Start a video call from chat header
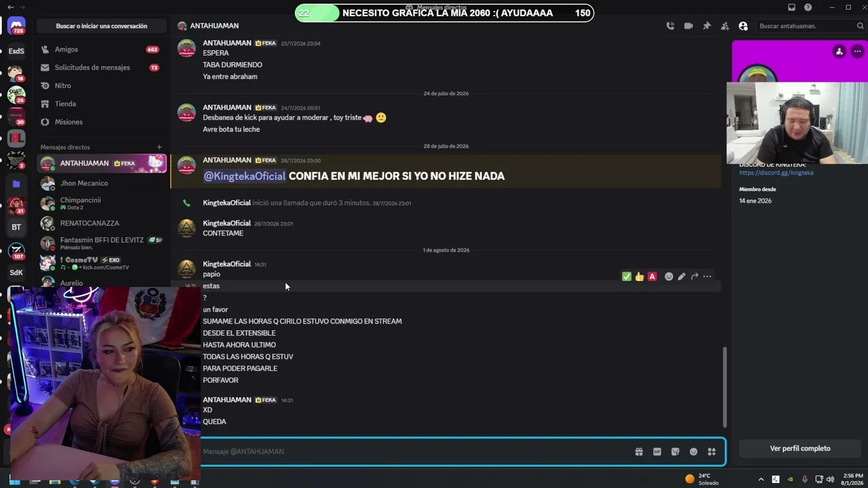This screenshot has height=488, width=868. [x=688, y=26]
